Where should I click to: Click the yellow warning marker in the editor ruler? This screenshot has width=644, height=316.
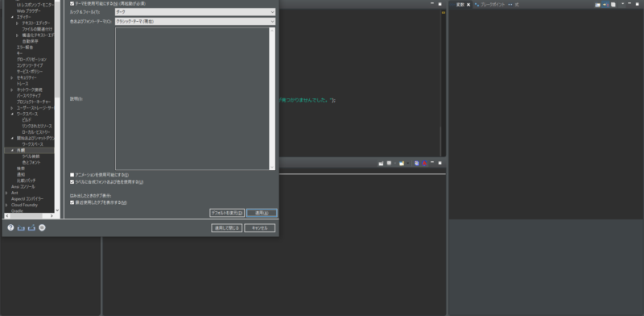pyautogui.click(x=444, y=13)
